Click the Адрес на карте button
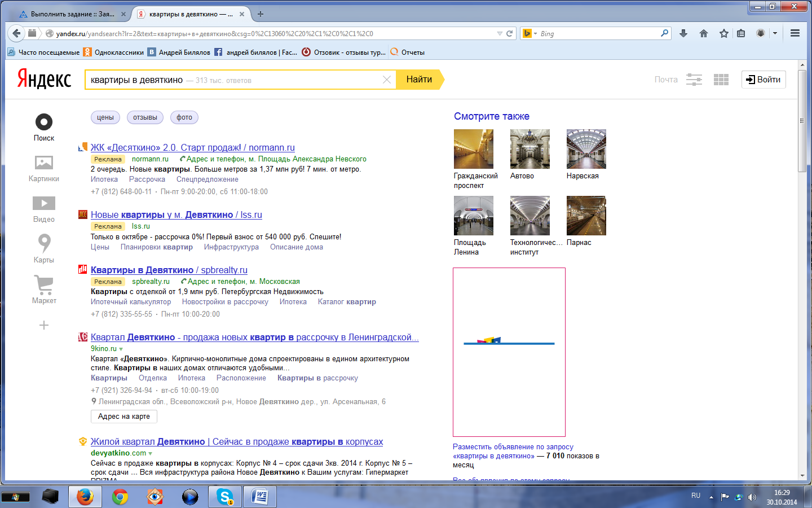This screenshot has width=812, height=508. click(x=124, y=417)
